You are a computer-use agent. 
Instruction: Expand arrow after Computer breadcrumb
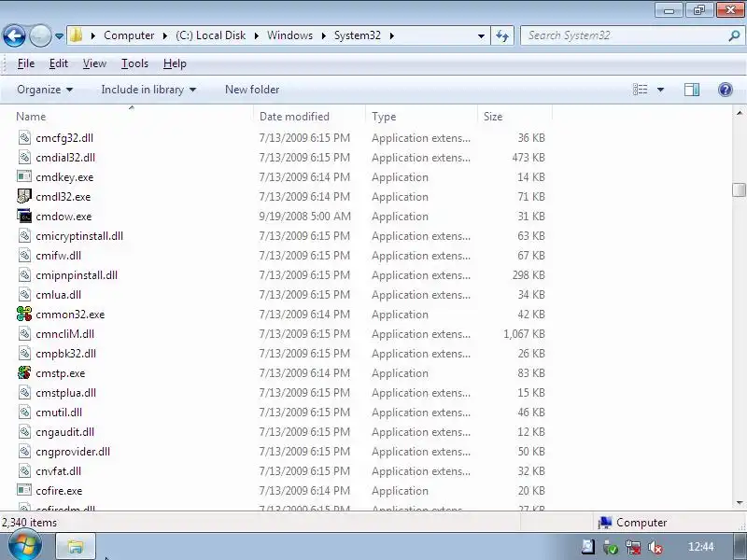165,35
